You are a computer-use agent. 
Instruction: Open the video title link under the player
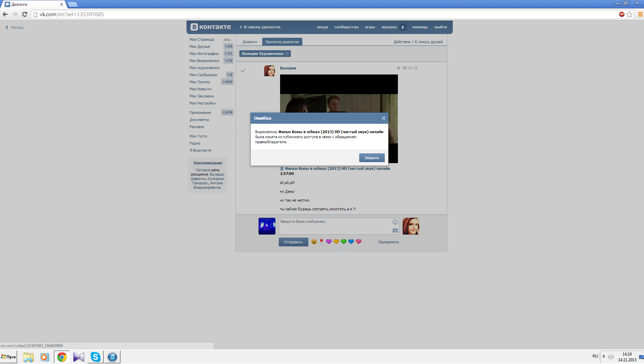[337, 169]
